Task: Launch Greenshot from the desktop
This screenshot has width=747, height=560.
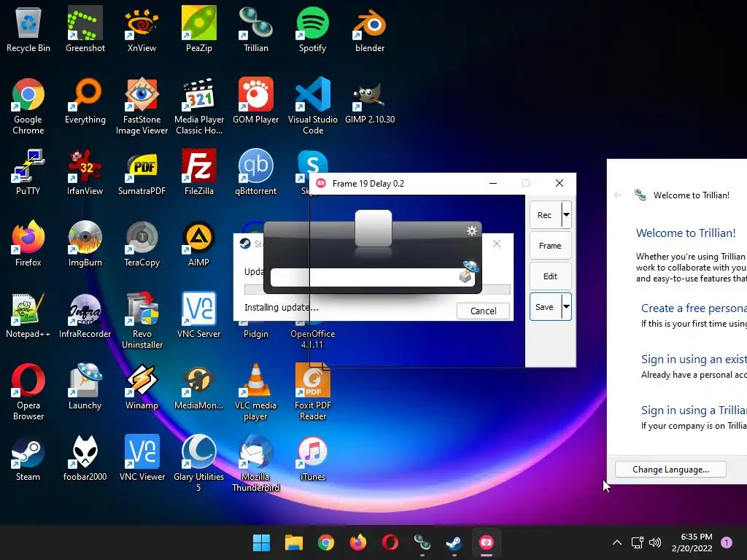Action: [x=85, y=29]
